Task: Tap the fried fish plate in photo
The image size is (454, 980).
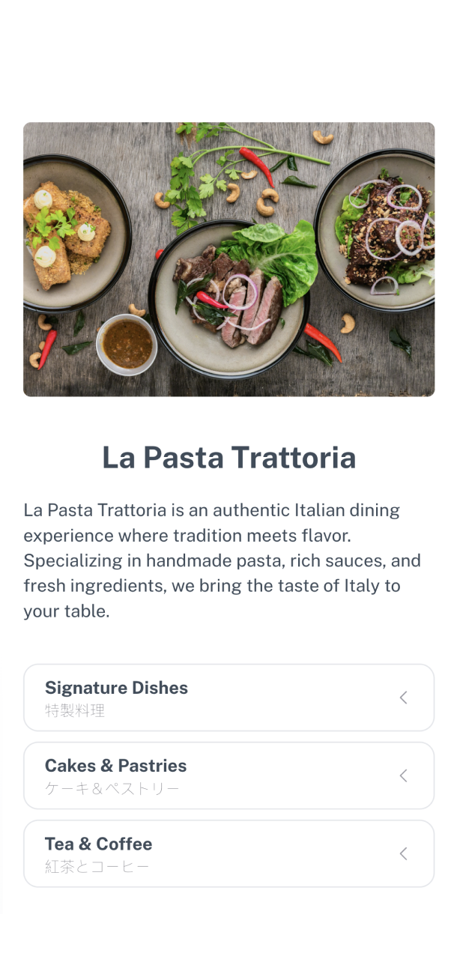Action: click(67, 232)
